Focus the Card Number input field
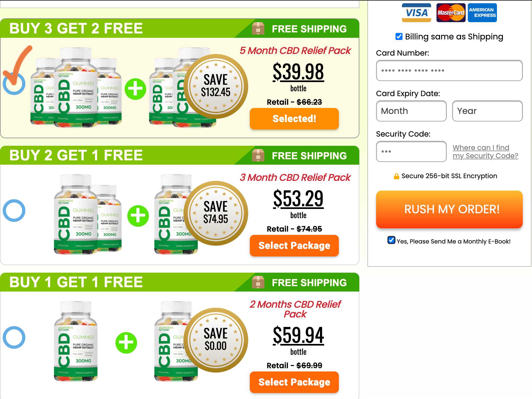532x399 pixels. [449, 70]
